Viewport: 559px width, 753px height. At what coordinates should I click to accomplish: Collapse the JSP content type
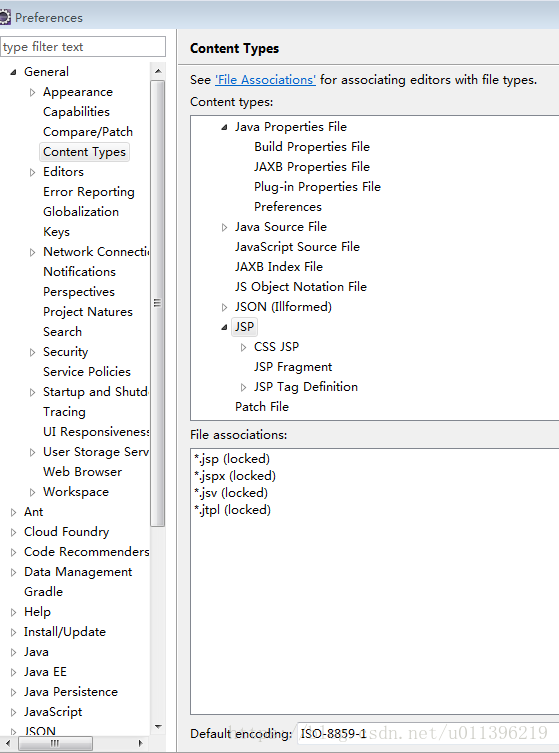(224, 327)
